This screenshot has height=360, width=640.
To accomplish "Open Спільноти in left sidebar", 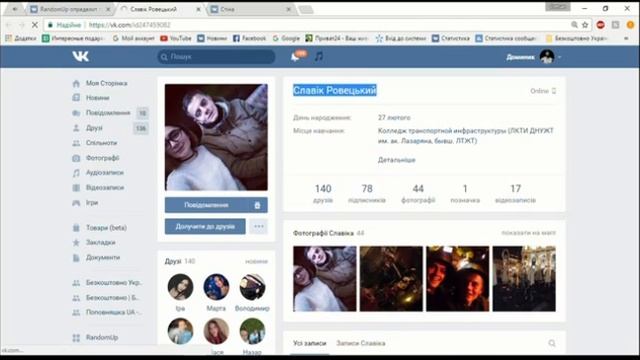I will click(101, 143).
